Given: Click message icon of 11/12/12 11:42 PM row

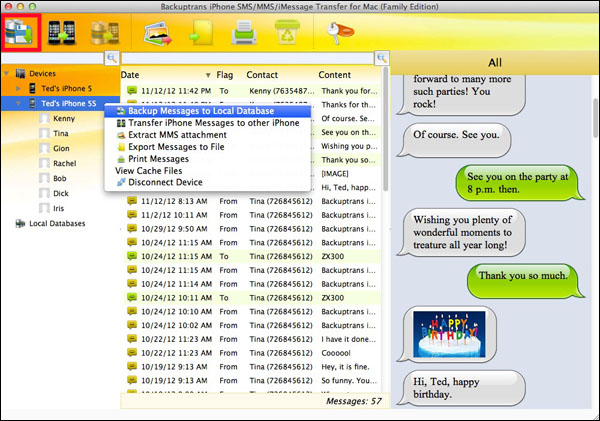Looking at the screenshot, I should [132, 91].
